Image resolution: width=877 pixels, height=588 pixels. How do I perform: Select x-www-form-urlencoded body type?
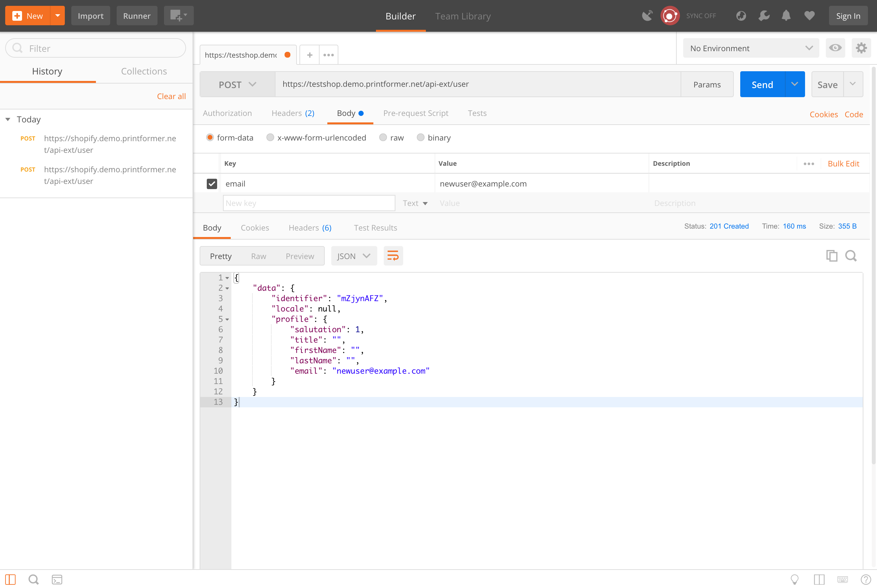pos(270,138)
